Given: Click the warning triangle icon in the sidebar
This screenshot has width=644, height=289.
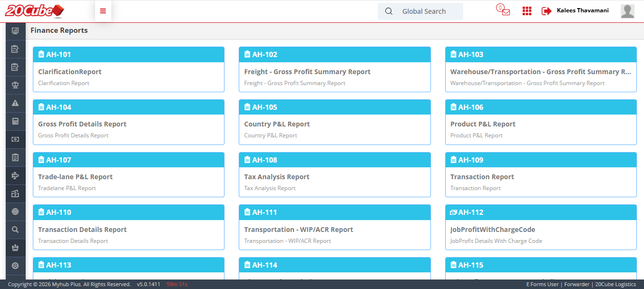Looking at the screenshot, I should click(15, 103).
